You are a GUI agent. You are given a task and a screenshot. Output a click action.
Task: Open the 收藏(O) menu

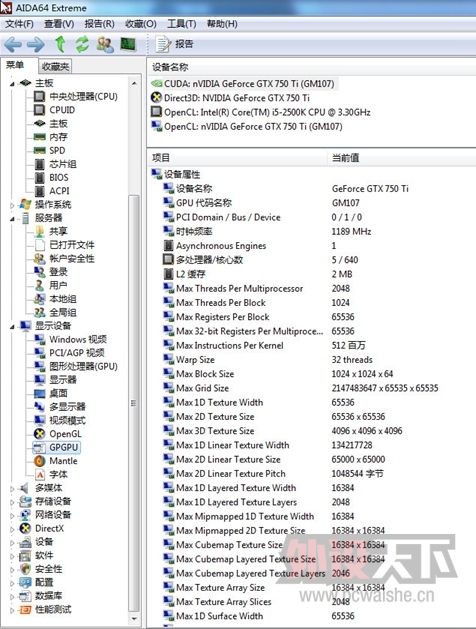pyautogui.click(x=141, y=24)
